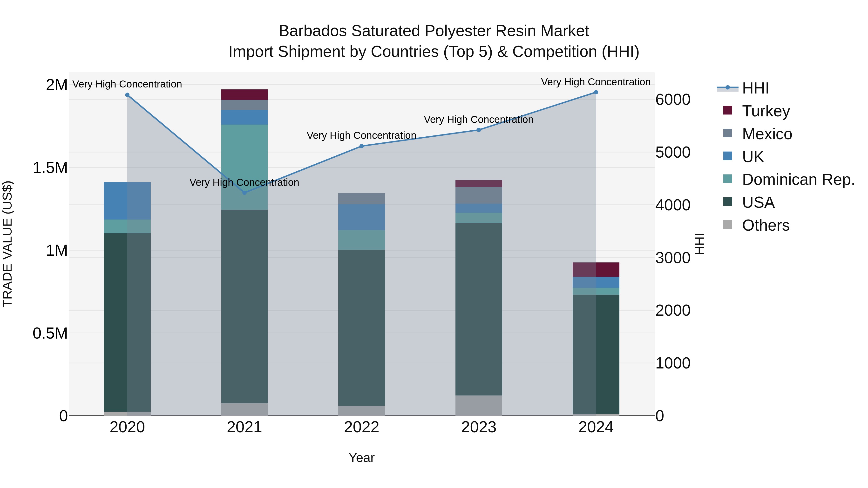Click the 2023 Others bar segment

click(x=479, y=406)
